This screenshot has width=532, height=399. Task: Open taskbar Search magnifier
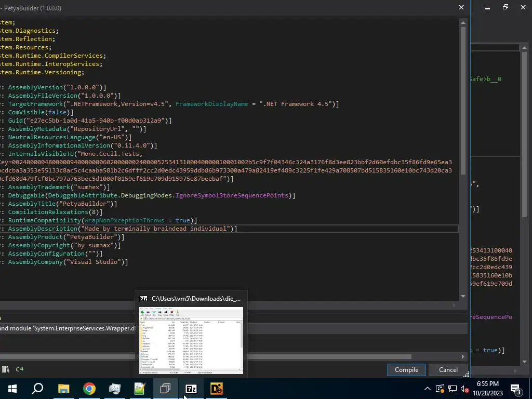pyautogui.click(x=37, y=389)
